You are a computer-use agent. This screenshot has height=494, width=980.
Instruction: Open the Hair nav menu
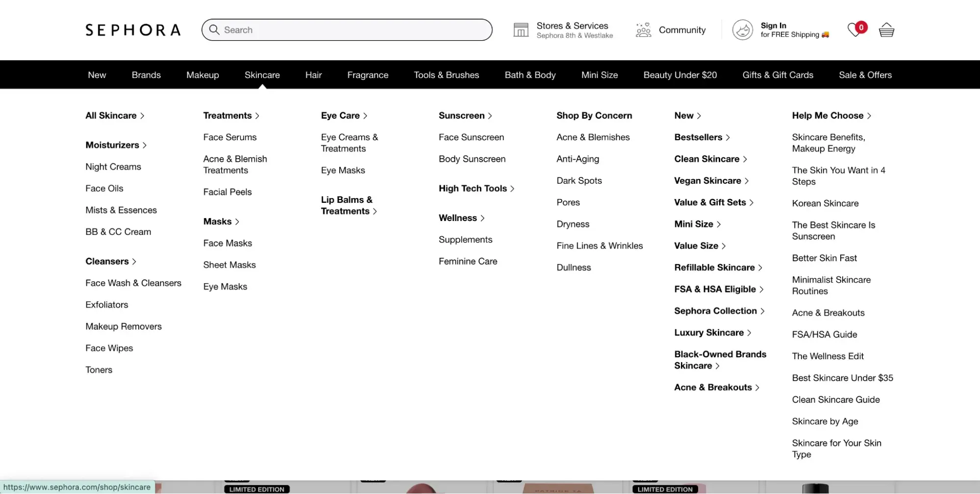[x=313, y=75]
